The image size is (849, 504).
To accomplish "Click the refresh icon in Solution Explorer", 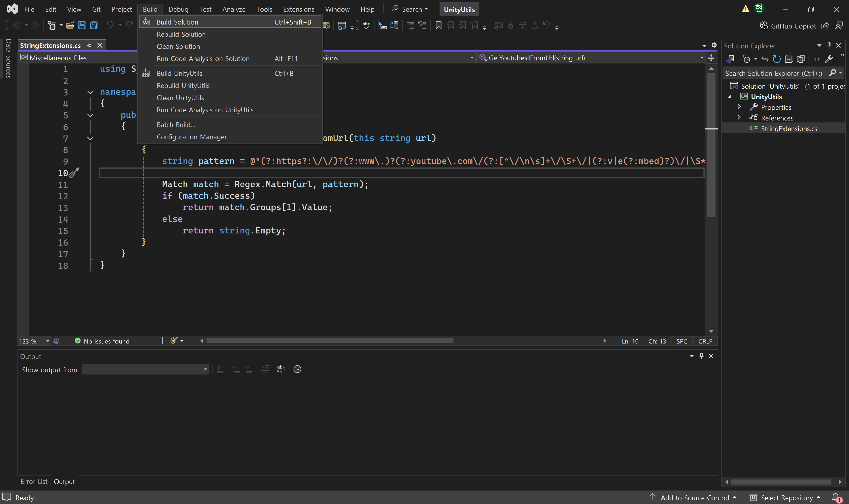I will point(777,59).
